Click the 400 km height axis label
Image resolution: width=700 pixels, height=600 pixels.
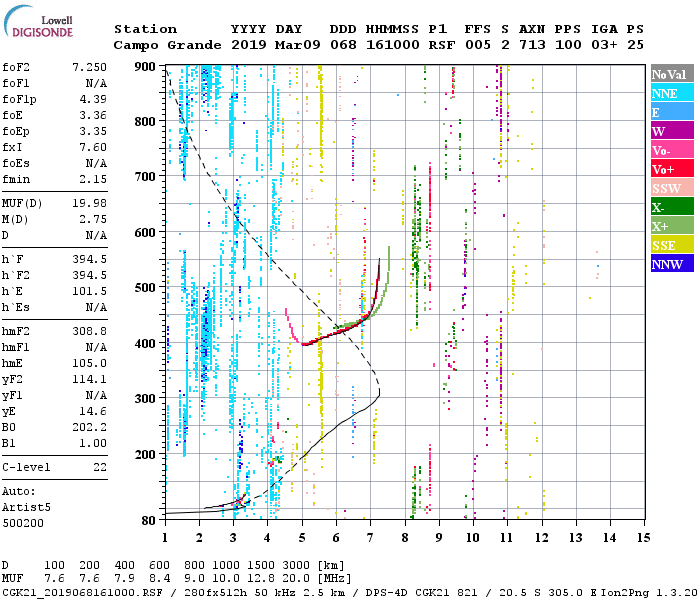click(x=145, y=344)
